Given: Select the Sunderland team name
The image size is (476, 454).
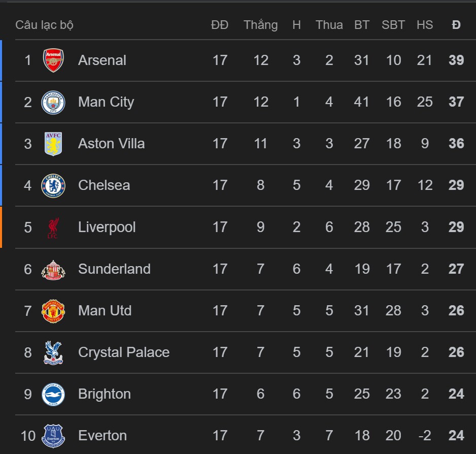Looking at the screenshot, I should tap(114, 269).
